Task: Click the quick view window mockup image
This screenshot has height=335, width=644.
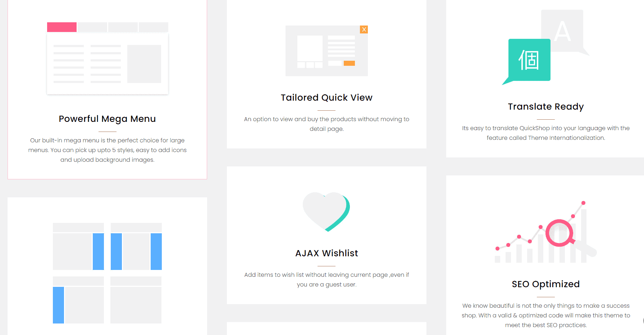Action: [326, 50]
